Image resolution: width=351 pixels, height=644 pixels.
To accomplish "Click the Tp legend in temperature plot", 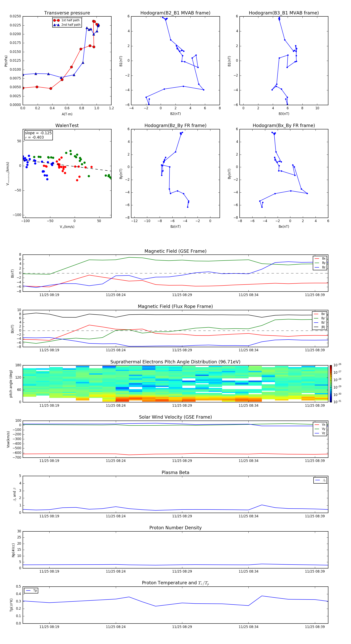I will point(31,591).
